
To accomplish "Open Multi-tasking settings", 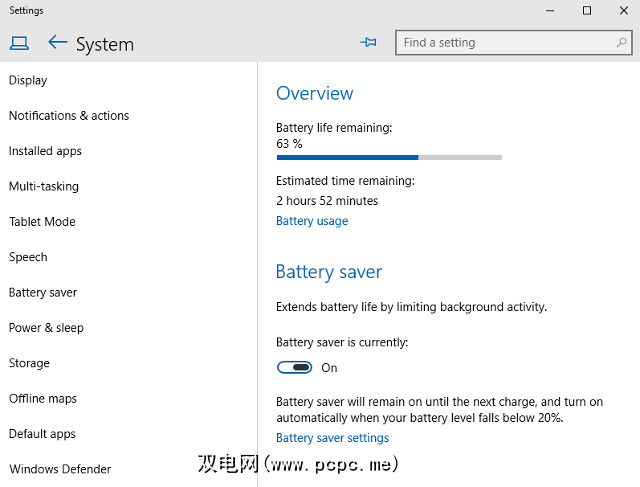I will 44,186.
